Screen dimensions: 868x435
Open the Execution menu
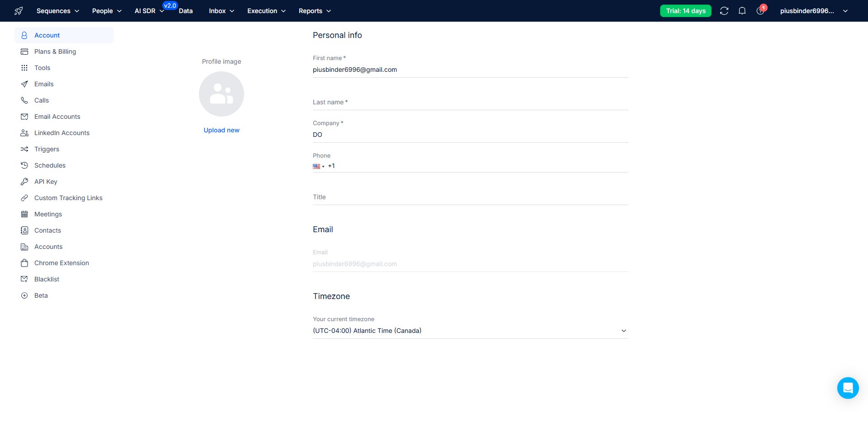266,11
